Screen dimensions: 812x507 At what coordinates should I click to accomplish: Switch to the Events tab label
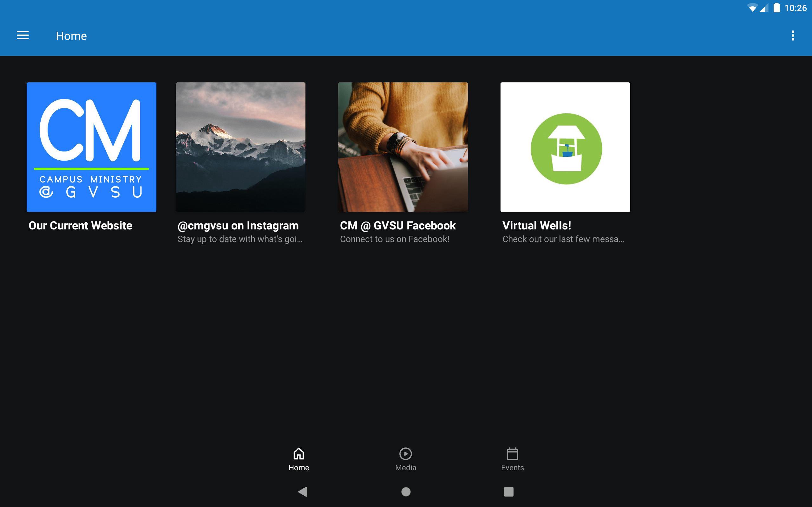coord(512,467)
